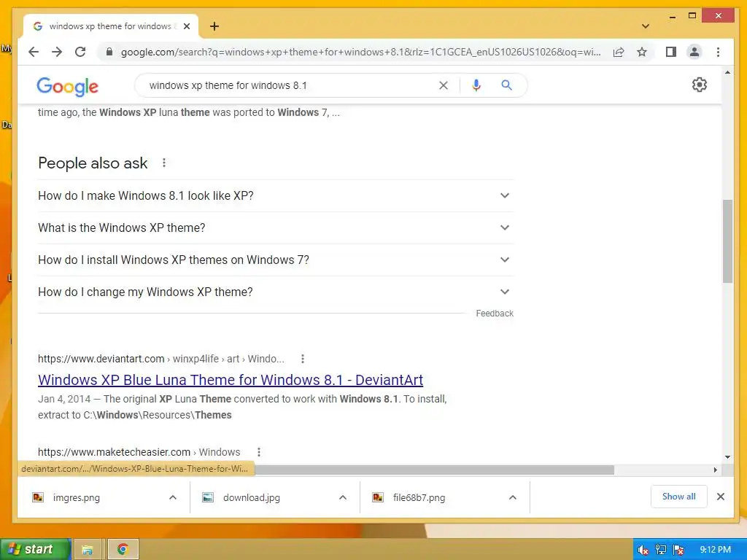This screenshot has height=560, width=747.
Task: Share this page icon in address bar
Action: 619,52
